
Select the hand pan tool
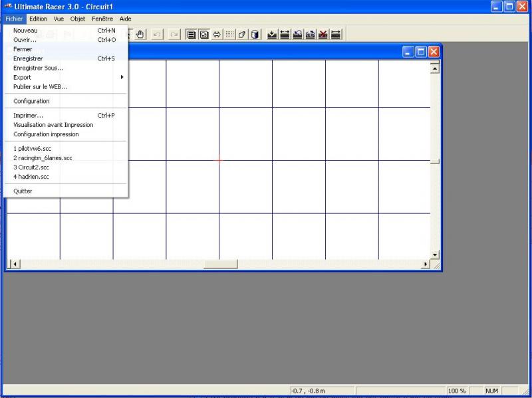[x=140, y=35]
